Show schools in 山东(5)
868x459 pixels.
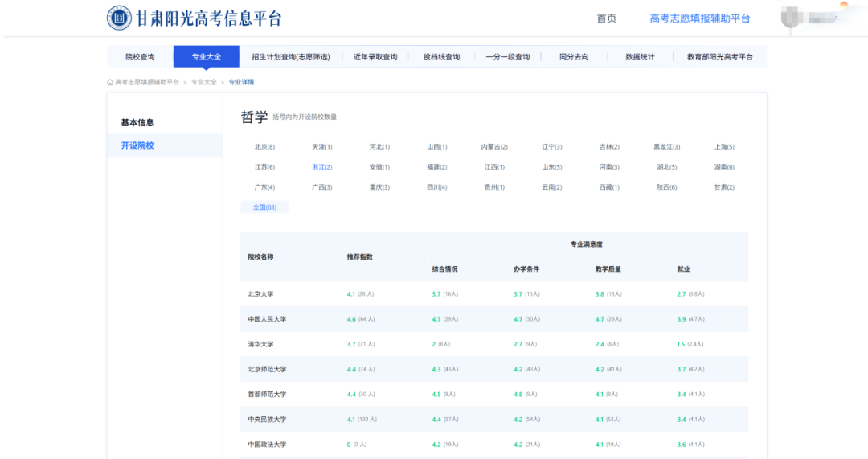552,166
